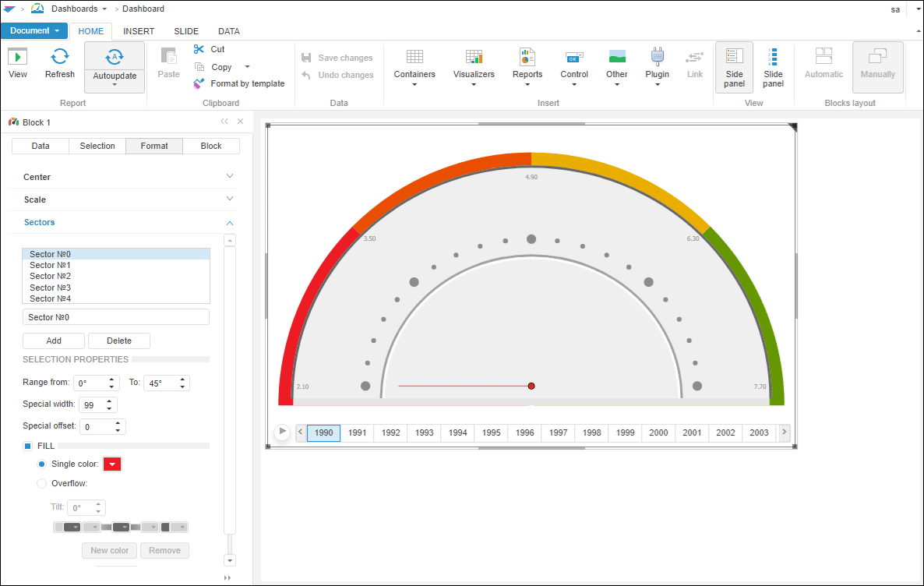This screenshot has width=924, height=586.
Task: Click the Delete sector button
Action: (x=119, y=341)
